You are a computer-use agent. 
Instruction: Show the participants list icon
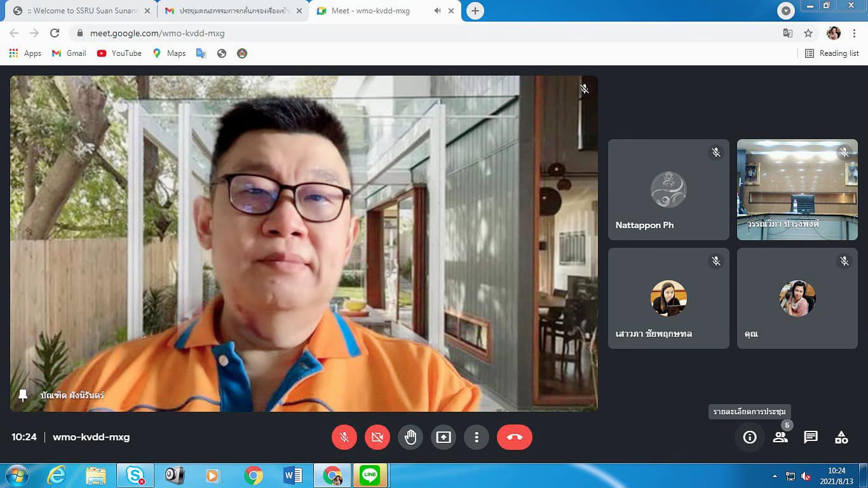(780, 437)
